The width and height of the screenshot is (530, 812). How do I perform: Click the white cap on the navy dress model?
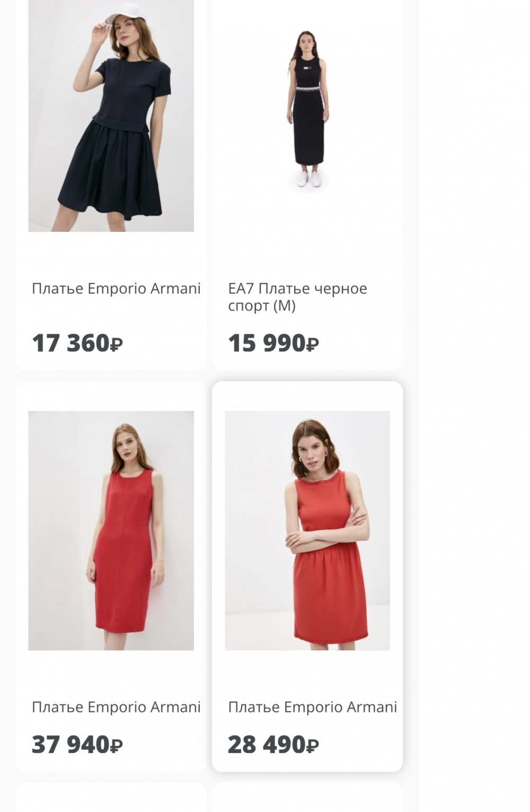125,12
